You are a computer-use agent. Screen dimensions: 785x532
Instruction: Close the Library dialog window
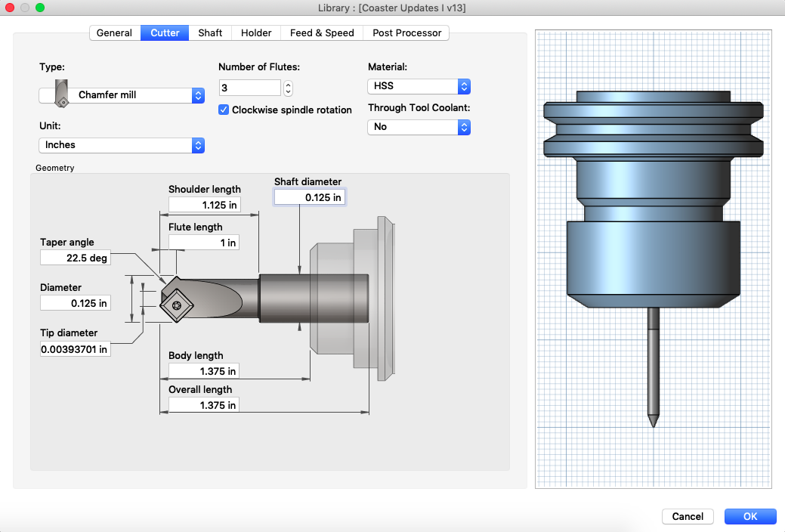(10, 8)
